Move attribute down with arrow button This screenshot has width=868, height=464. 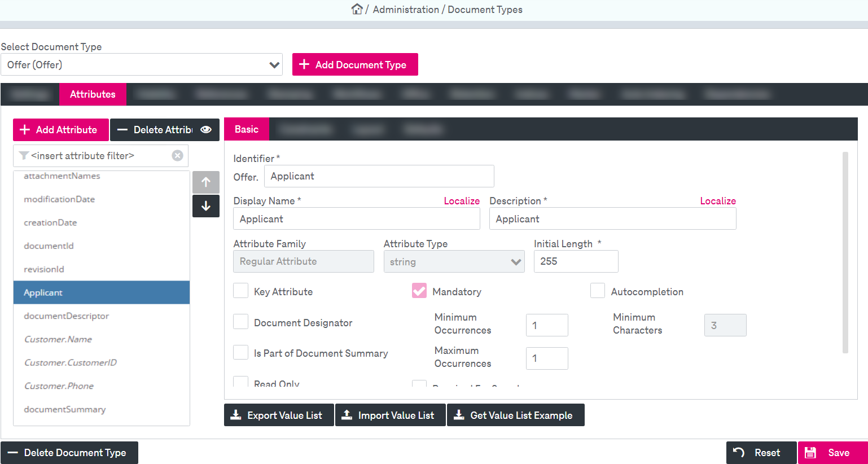pyautogui.click(x=206, y=206)
